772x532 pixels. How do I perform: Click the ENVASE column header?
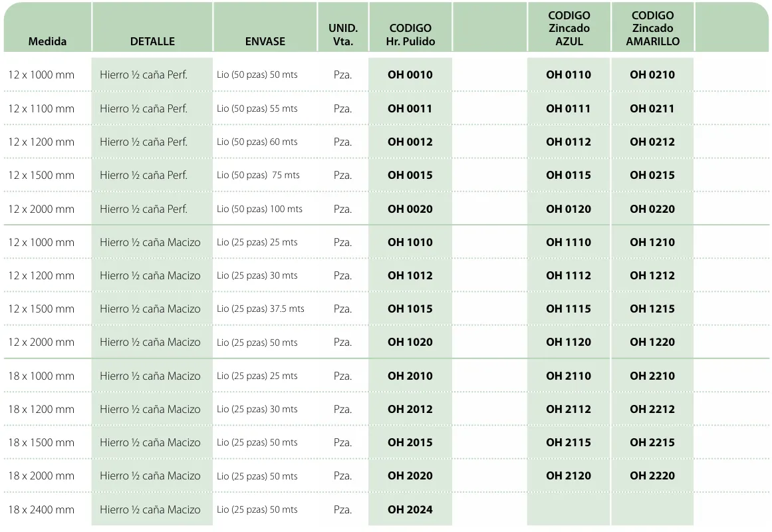click(x=265, y=41)
